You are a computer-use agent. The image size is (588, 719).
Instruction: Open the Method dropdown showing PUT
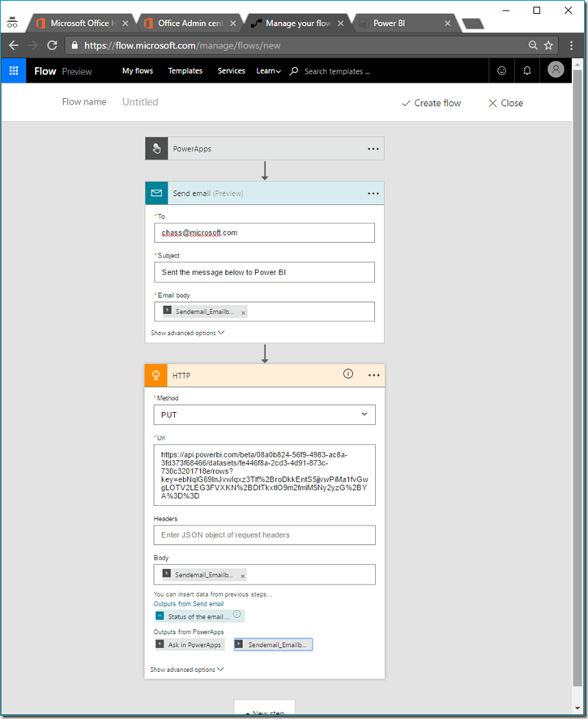click(x=264, y=415)
